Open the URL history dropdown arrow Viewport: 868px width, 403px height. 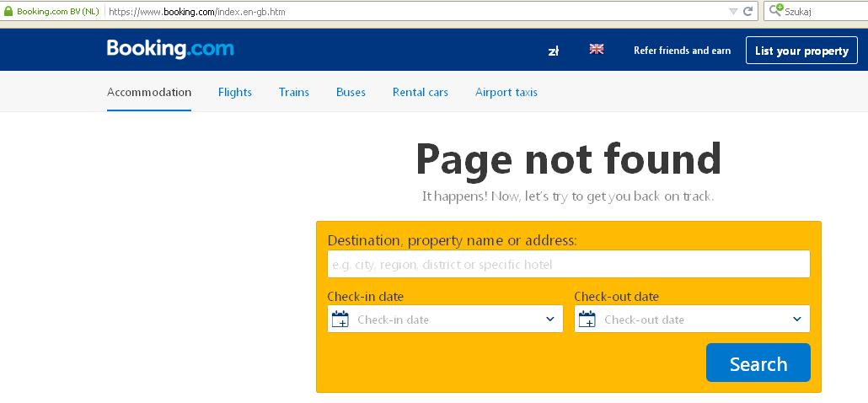(733, 11)
